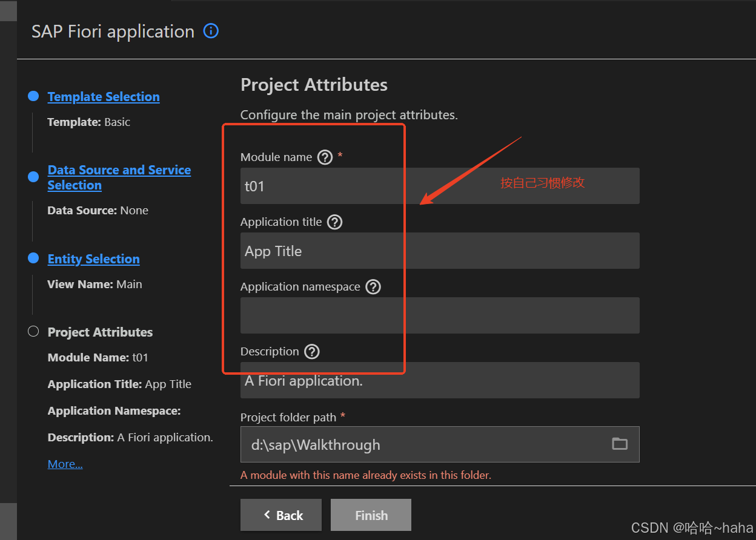Click the folder browse icon in path field
This screenshot has height=540, width=756.
click(x=620, y=444)
